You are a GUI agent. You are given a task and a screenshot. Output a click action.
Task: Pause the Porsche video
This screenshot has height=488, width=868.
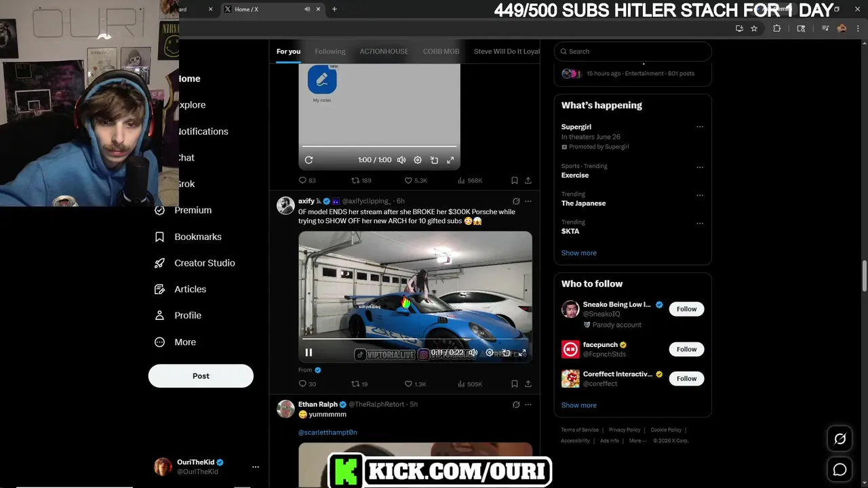coord(309,352)
